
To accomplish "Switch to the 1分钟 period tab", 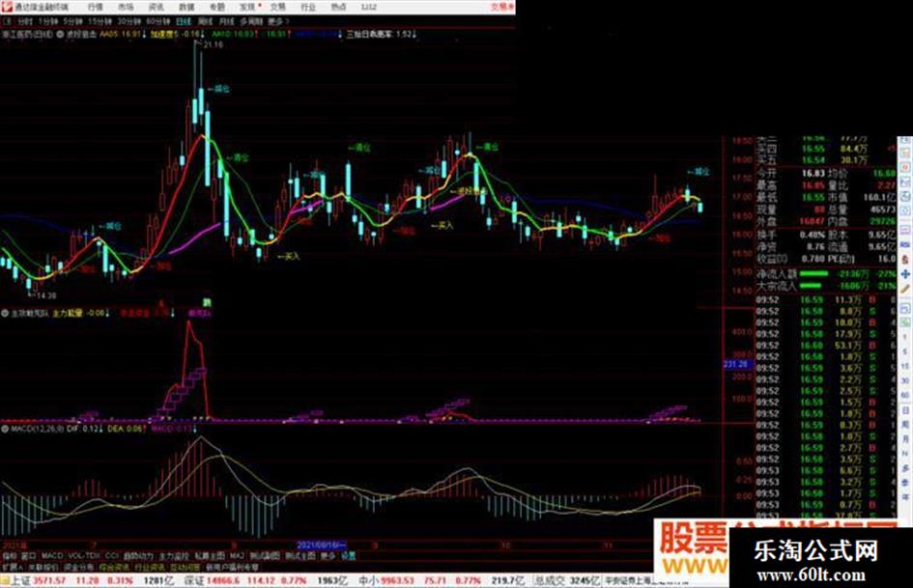I will 47,21.
